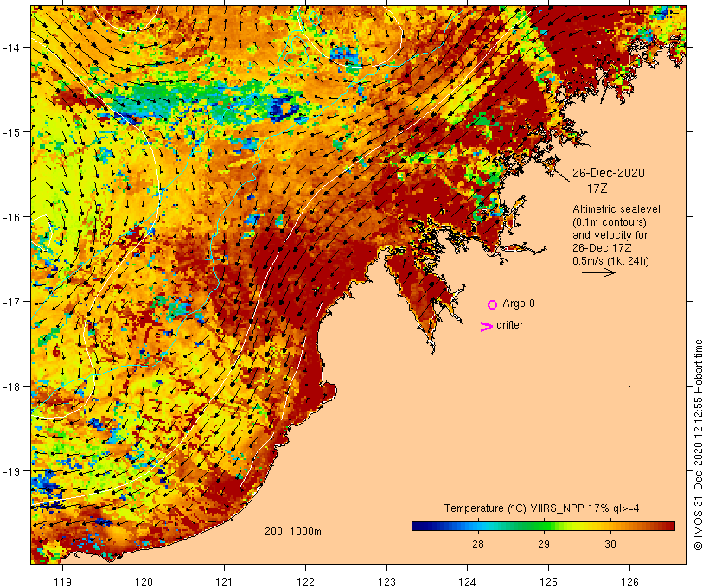Click latitude axis label '-16'
Viewport: 709px width, 588px height.
pos(11,217)
